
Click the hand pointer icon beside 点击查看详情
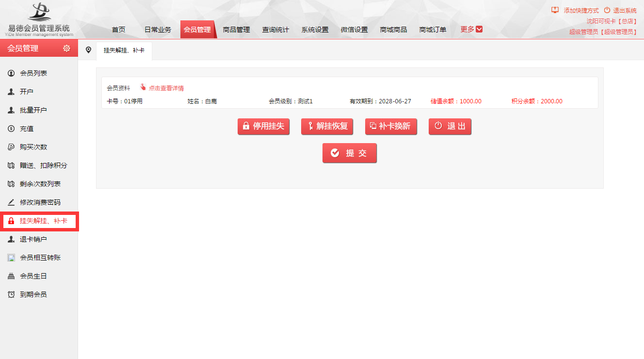tap(143, 87)
